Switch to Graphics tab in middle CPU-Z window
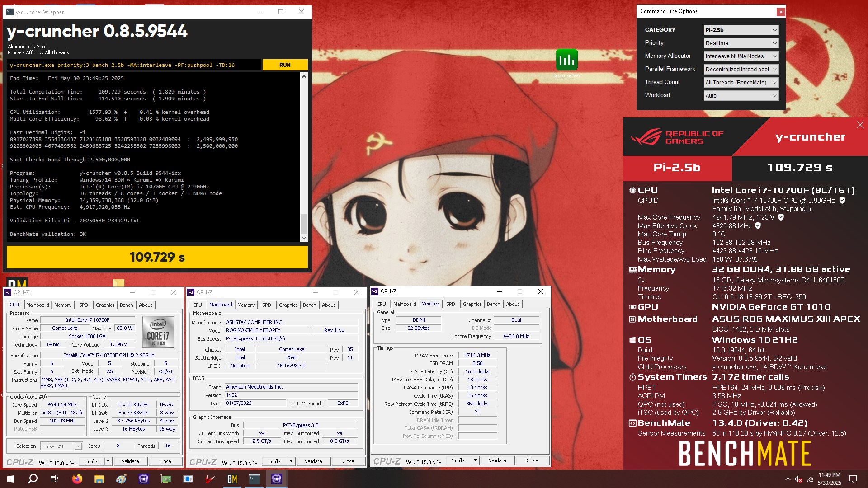 point(288,305)
